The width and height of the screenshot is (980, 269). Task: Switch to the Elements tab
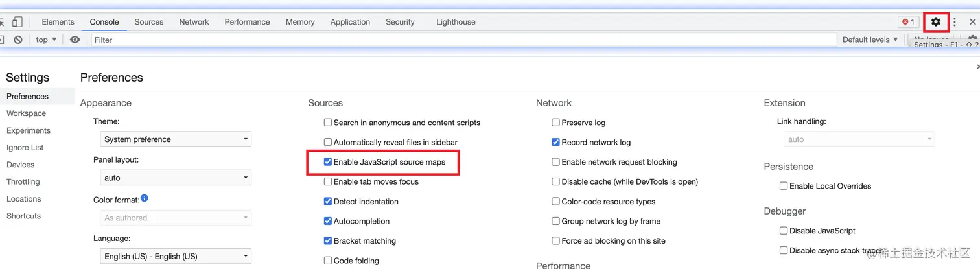click(58, 22)
